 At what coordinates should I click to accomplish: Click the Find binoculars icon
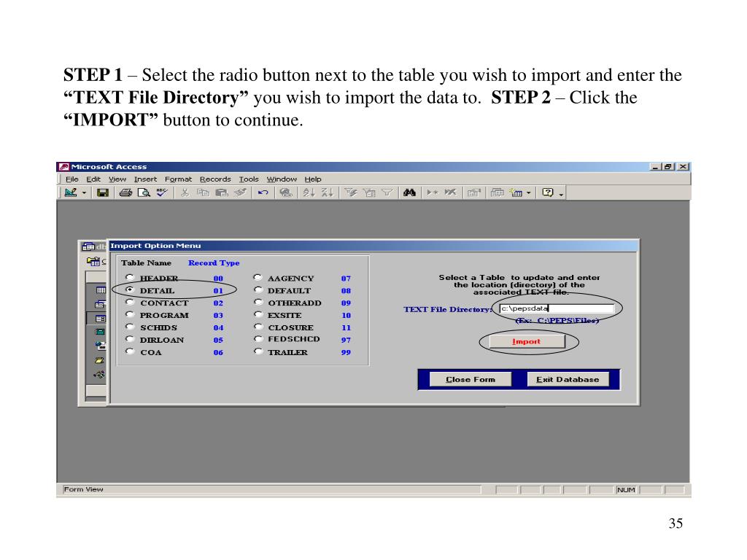409,192
